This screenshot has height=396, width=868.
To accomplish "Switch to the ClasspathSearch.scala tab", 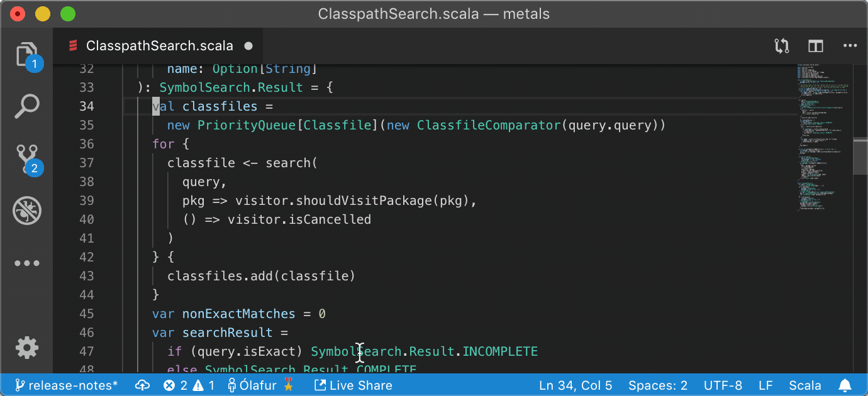I will coord(159,46).
